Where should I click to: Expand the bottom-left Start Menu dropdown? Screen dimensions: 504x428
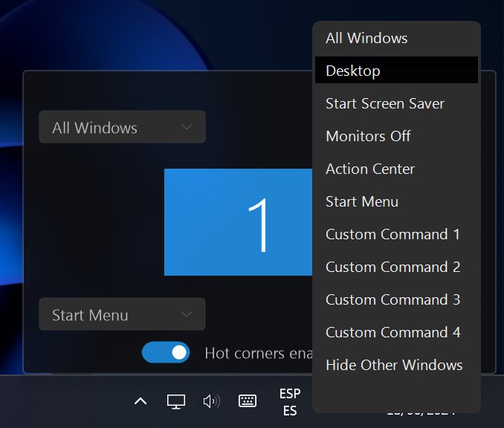[x=122, y=314]
